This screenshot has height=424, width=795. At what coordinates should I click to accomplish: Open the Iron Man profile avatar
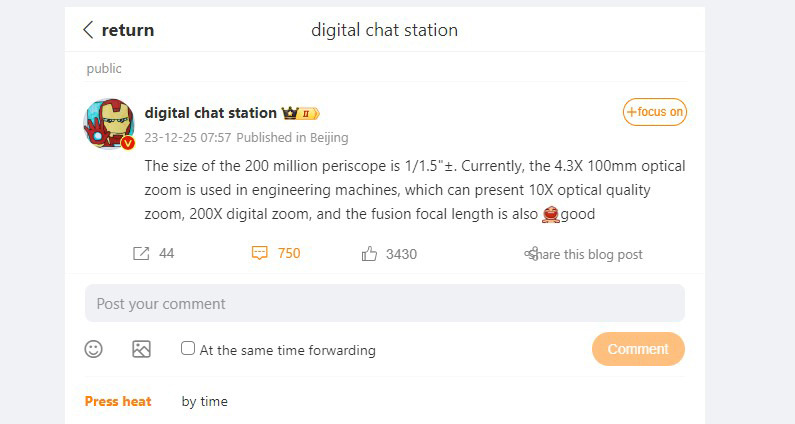point(108,124)
